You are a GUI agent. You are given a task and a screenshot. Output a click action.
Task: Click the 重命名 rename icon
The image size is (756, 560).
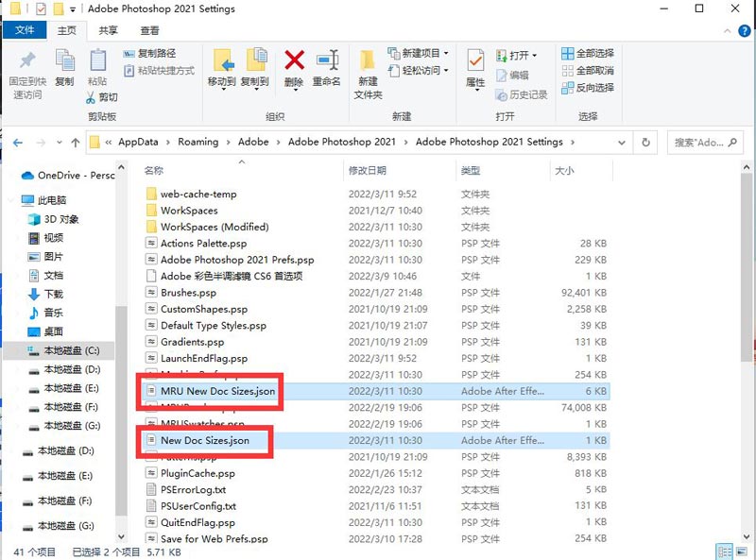click(327, 60)
